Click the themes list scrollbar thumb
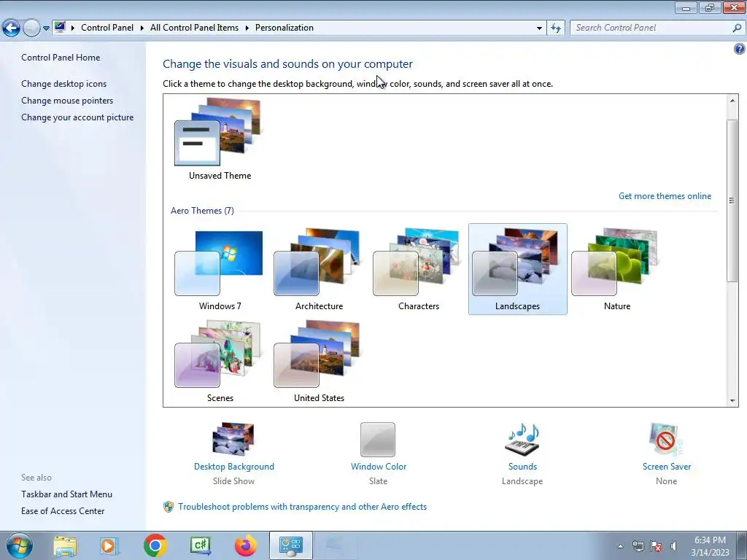Viewport: 747px width, 560px height. click(x=732, y=201)
